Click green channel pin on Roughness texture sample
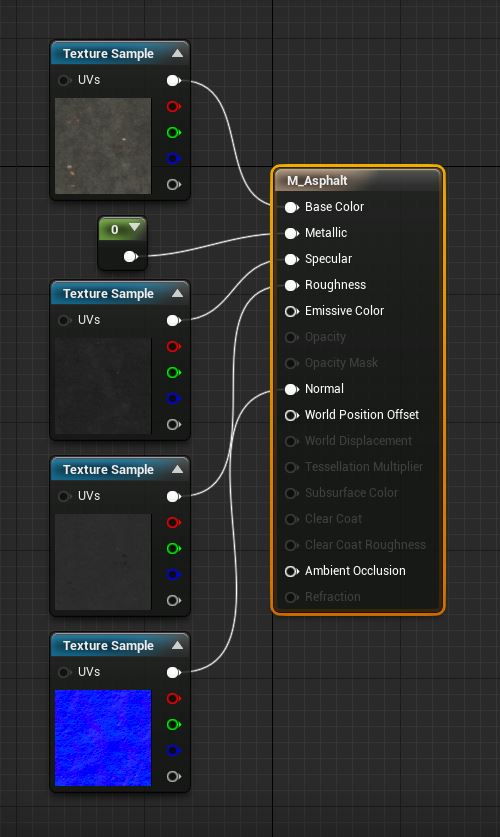 [x=173, y=549]
